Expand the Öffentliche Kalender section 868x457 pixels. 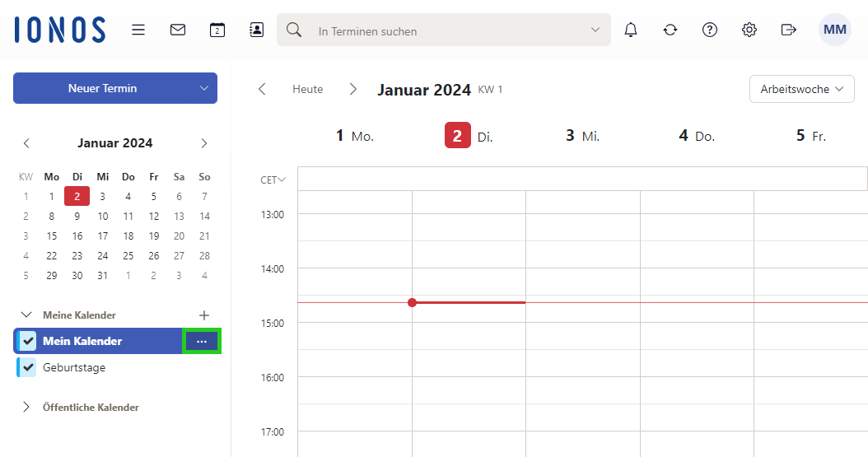coord(26,408)
